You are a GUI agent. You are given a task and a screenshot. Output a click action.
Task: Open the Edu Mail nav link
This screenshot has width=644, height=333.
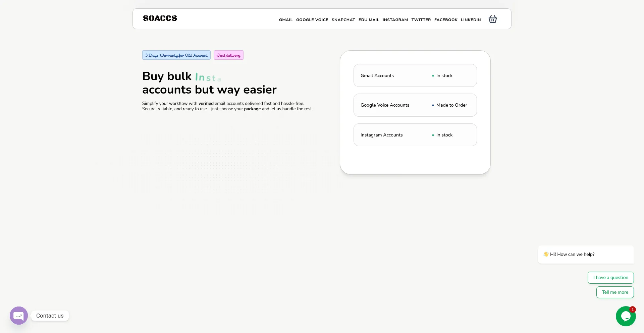click(x=369, y=20)
